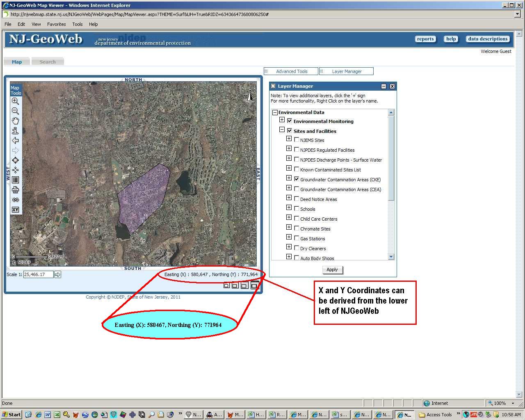Click the full extent map tool
Screen dimensions: 525x420
(15, 160)
